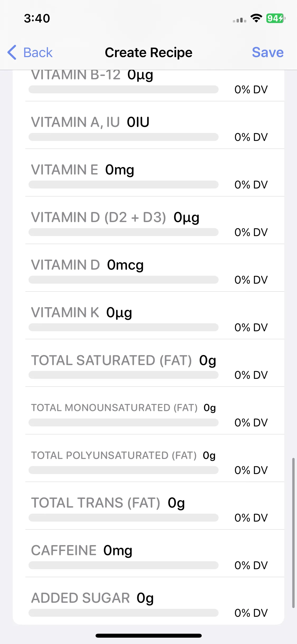Tap the status bar clock

[37, 18]
